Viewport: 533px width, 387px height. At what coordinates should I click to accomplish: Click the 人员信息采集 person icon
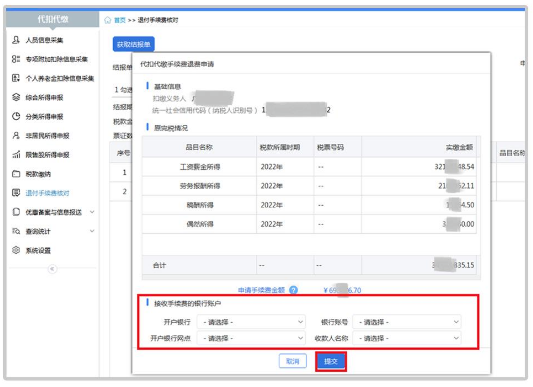pos(16,40)
